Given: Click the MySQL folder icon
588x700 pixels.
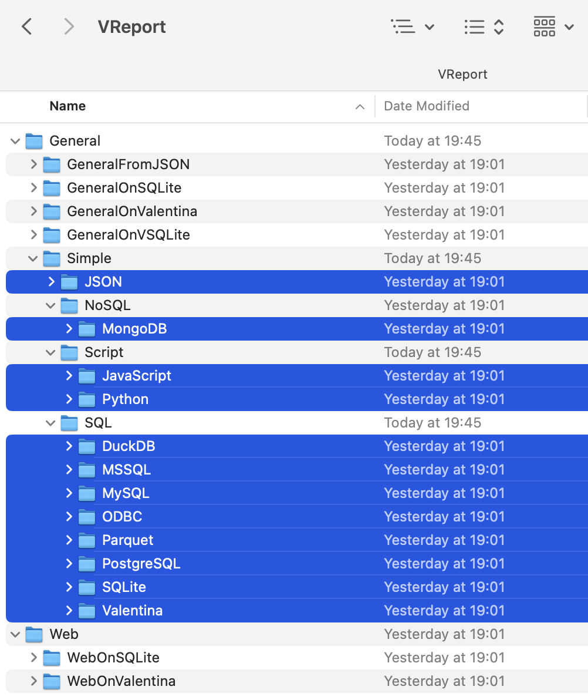Looking at the screenshot, I should (x=87, y=494).
